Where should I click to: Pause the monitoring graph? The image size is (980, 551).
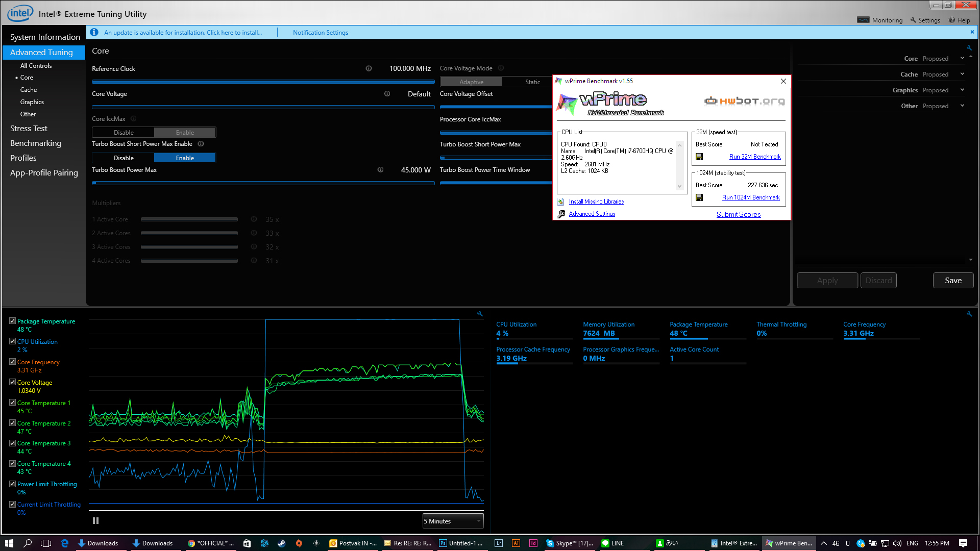pyautogui.click(x=95, y=521)
